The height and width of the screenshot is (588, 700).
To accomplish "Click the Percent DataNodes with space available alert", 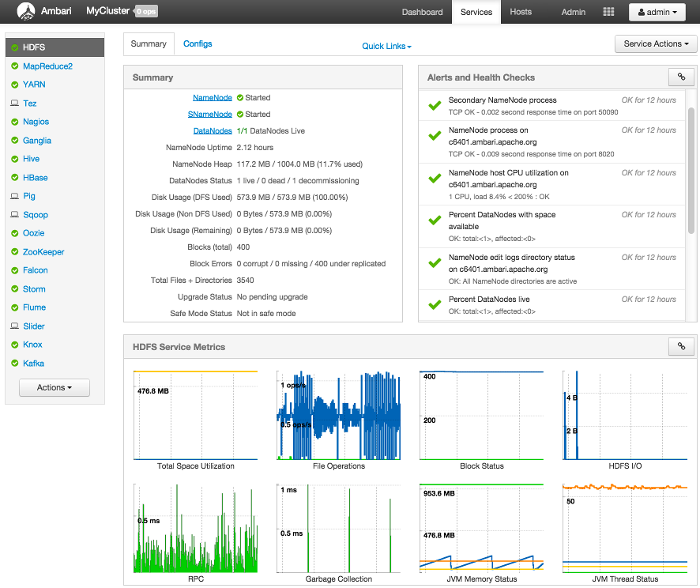I will pyautogui.click(x=551, y=226).
